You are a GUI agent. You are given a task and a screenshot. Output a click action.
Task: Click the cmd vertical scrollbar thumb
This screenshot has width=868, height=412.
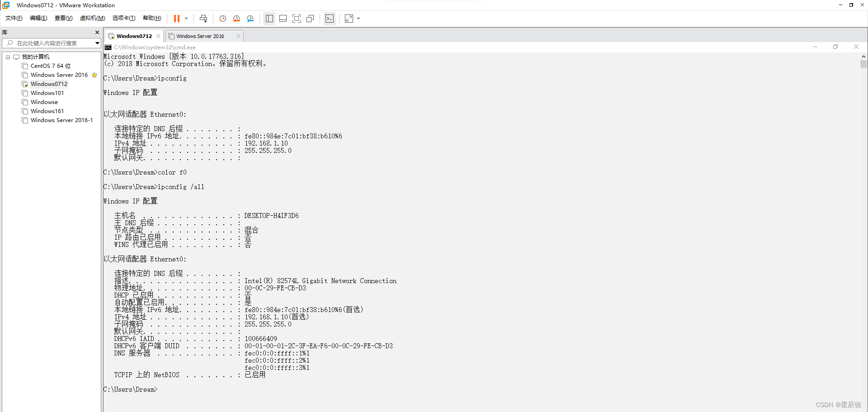[863, 64]
